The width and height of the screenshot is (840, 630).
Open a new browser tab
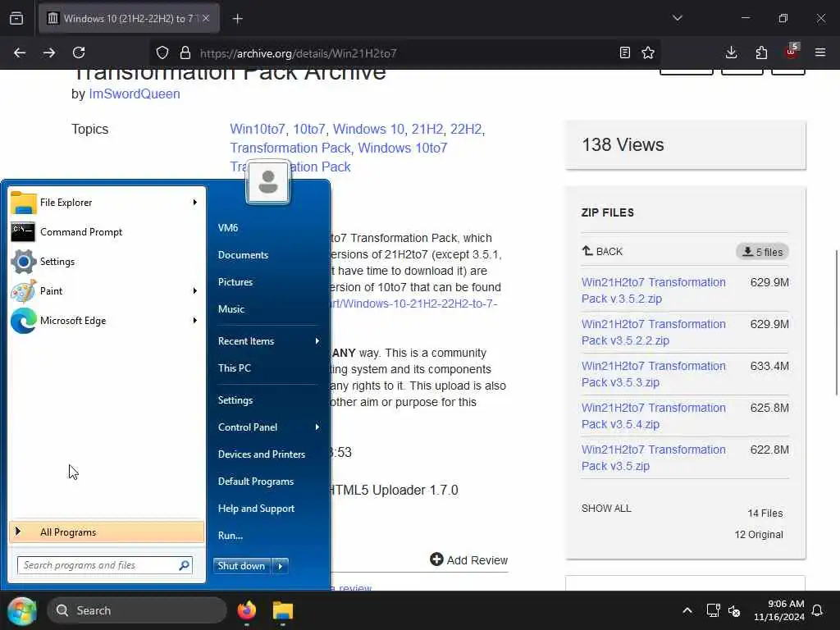238,19
